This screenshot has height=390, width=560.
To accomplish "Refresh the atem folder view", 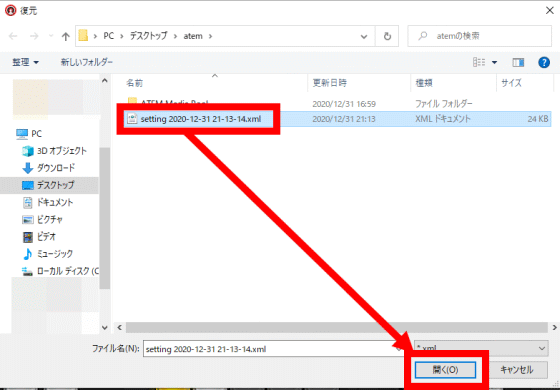I will click(x=387, y=36).
